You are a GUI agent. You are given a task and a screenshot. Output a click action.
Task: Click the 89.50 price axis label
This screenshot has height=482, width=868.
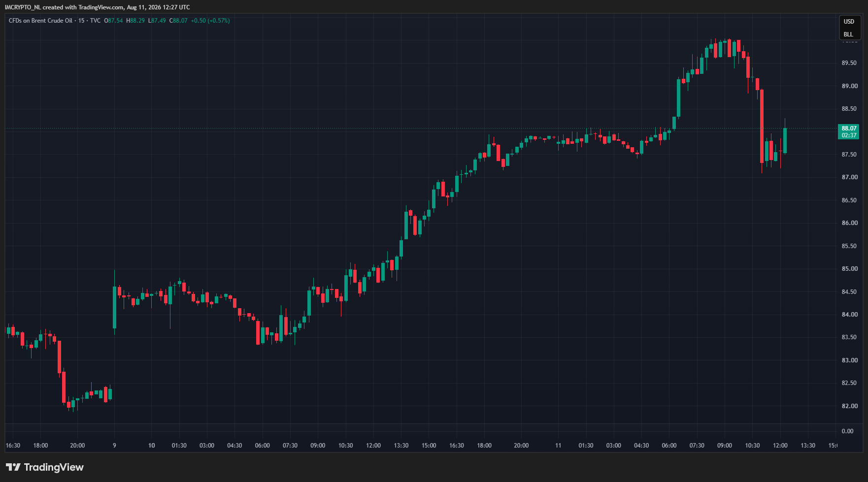click(849, 63)
